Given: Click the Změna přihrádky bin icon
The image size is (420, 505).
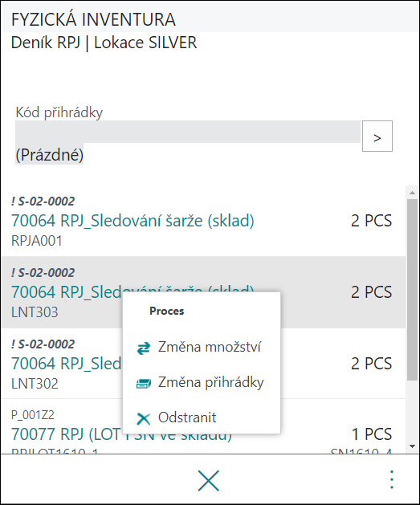Looking at the screenshot, I should (x=143, y=383).
